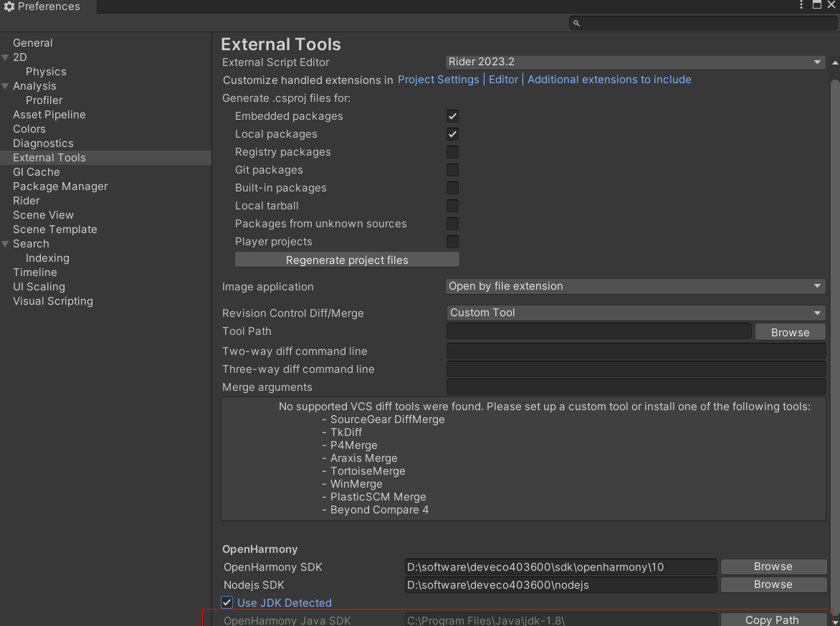The width and height of the screenshot is (840, 626).
Task: Open External Script Editor dropdown
Action: 635,62
